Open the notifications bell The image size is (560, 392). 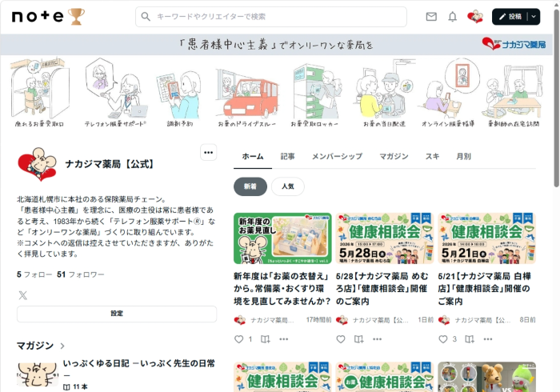coord(453,17)
